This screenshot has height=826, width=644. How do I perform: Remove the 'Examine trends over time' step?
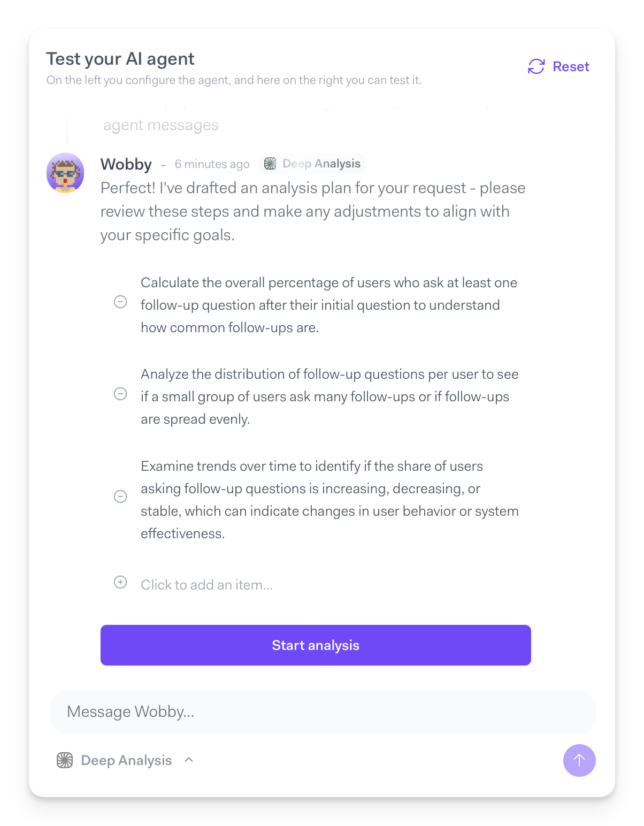(x=120, y=496)
